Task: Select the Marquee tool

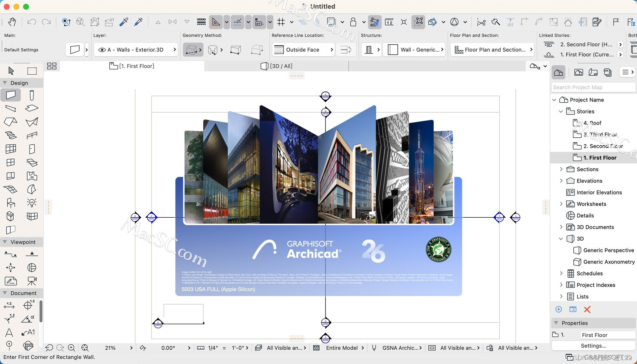Action: (32, 71)
